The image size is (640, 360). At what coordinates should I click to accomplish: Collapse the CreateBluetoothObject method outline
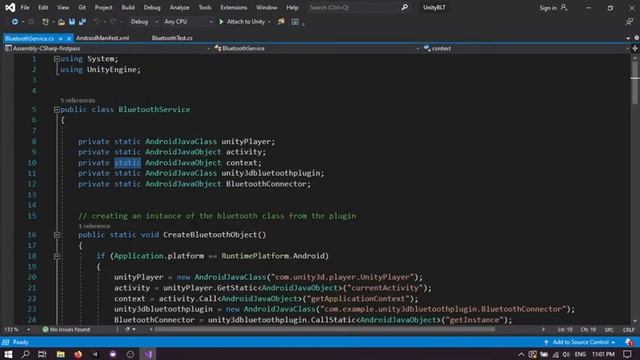(57, 235)
